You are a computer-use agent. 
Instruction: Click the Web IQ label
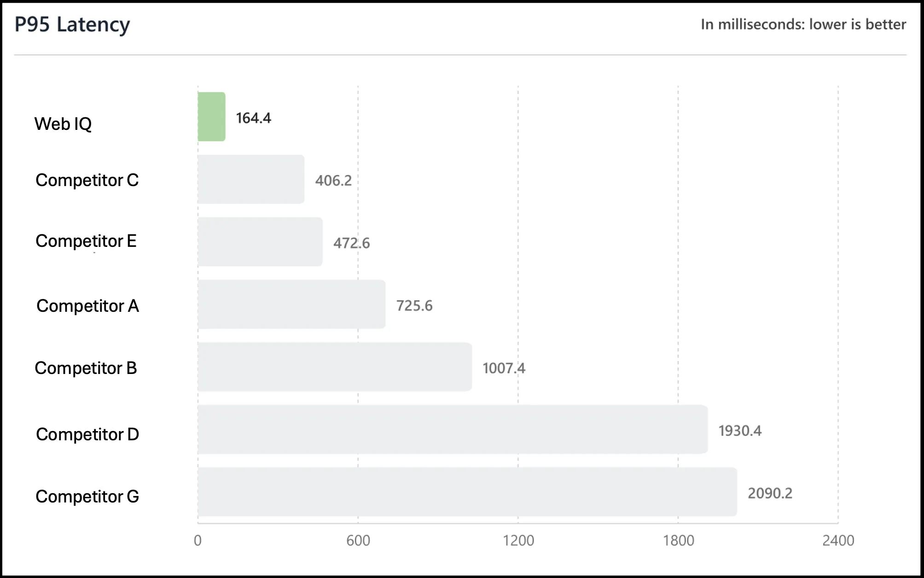[63, 124]
